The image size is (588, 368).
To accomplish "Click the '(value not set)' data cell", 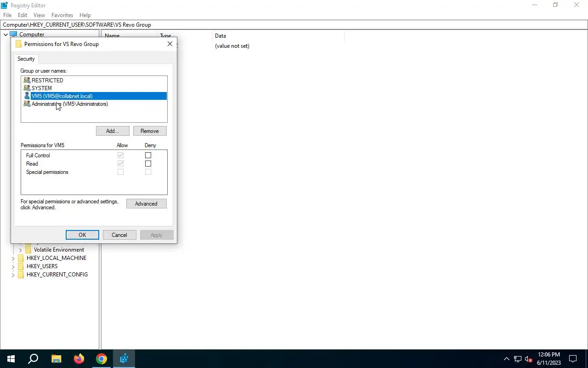I will click(232, 46).
